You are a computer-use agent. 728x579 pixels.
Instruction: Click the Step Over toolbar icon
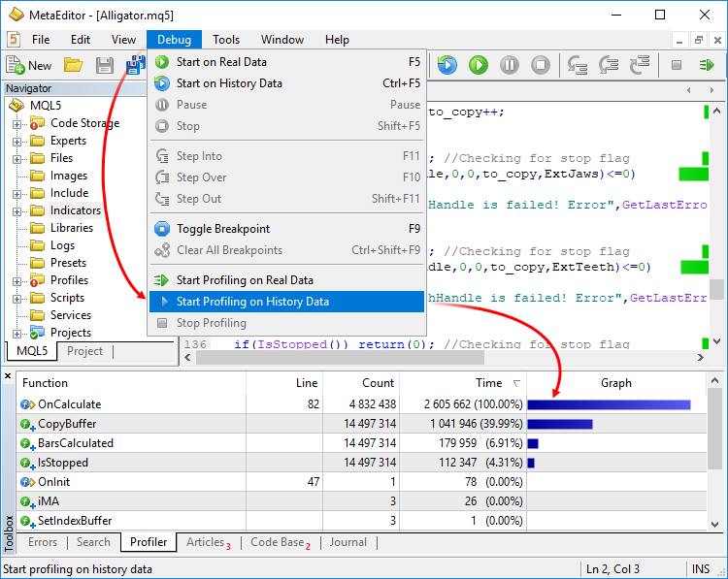609,65
